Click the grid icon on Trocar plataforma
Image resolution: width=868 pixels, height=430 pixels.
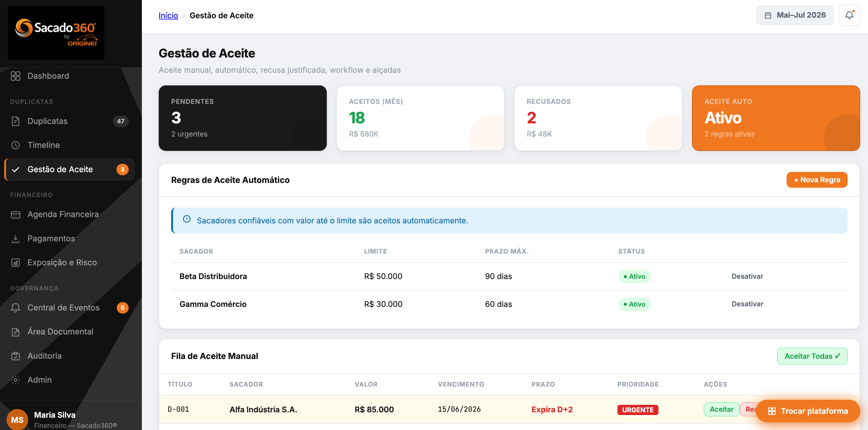coord(772,411)
